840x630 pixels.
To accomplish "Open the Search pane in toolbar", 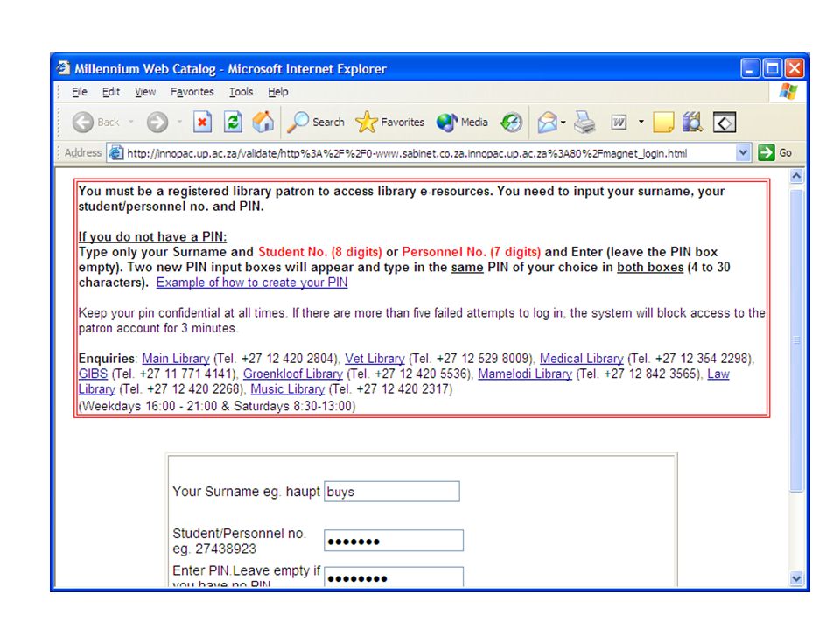I will [x=316, y=122].
